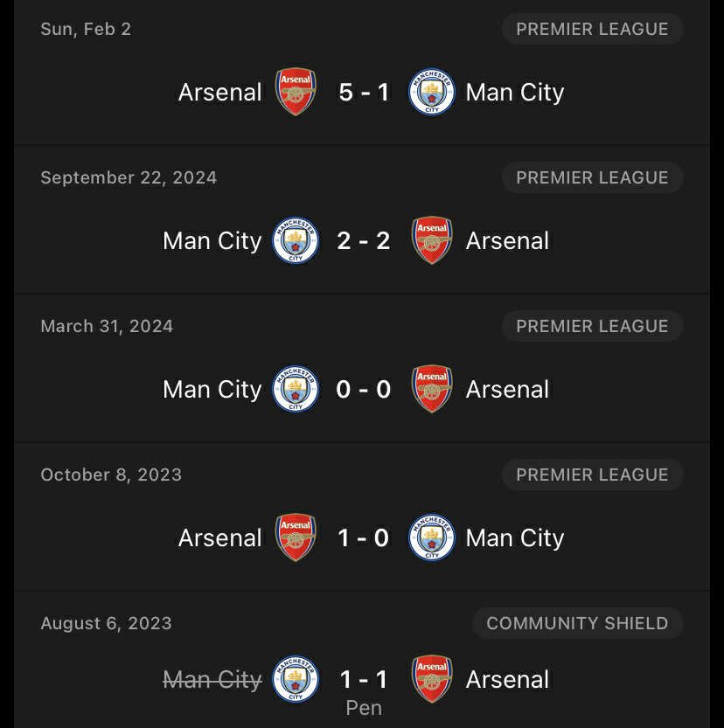Click Man City crest in March 31 match
724x728 pixels.
point(296,390)
